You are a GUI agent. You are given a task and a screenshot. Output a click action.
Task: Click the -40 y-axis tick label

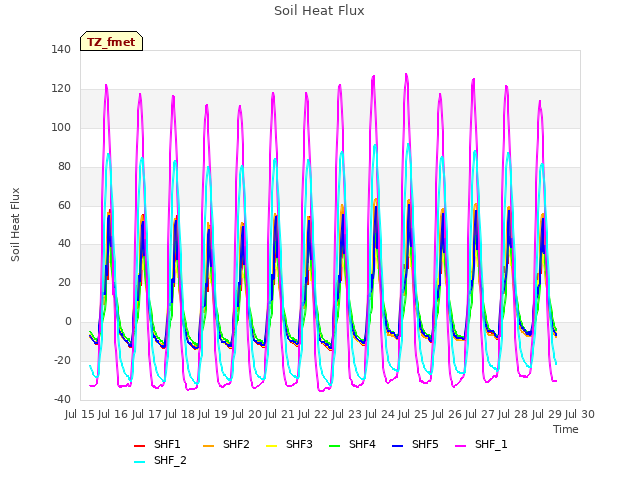pos(62,399)
